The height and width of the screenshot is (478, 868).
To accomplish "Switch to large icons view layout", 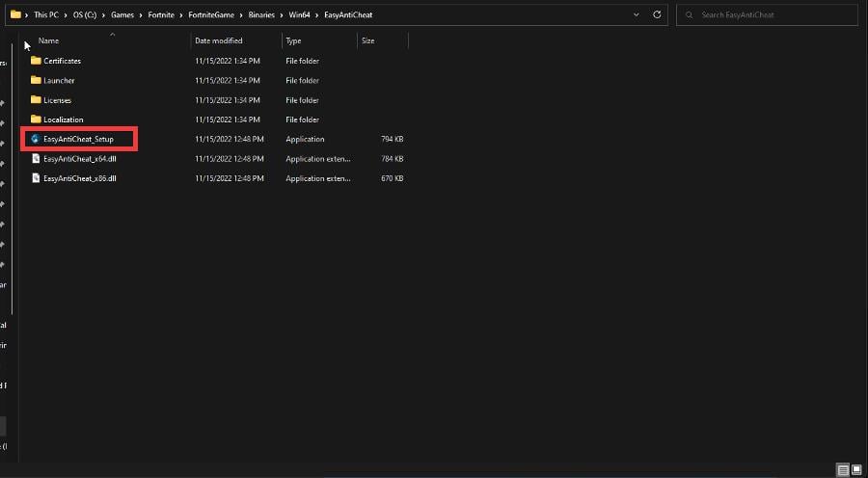I will point(856,471).
